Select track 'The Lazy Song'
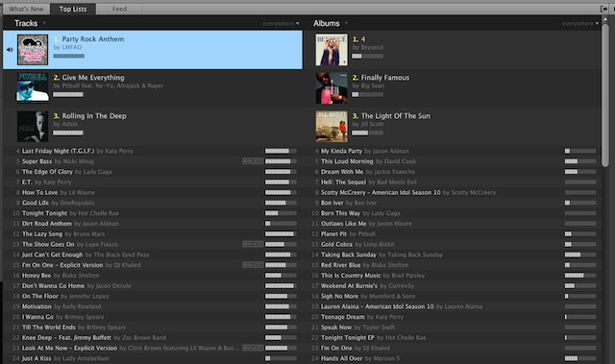 (x=42, y=234)
